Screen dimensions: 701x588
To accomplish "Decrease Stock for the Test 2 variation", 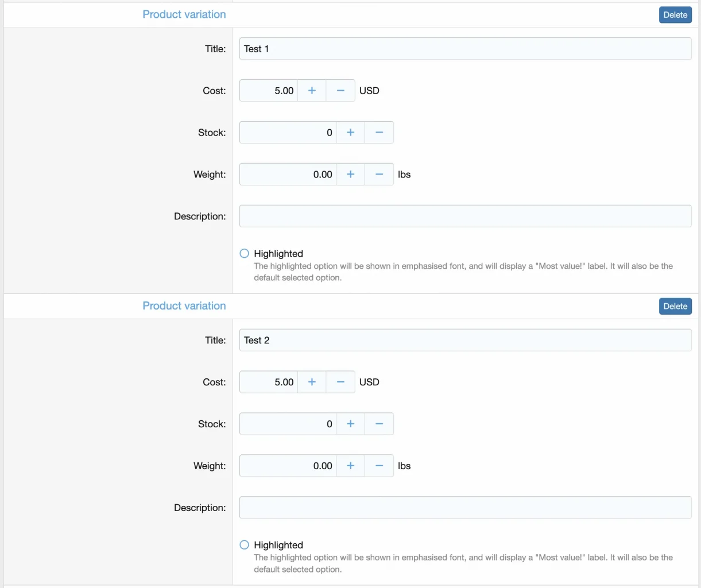I will (379, 424).
